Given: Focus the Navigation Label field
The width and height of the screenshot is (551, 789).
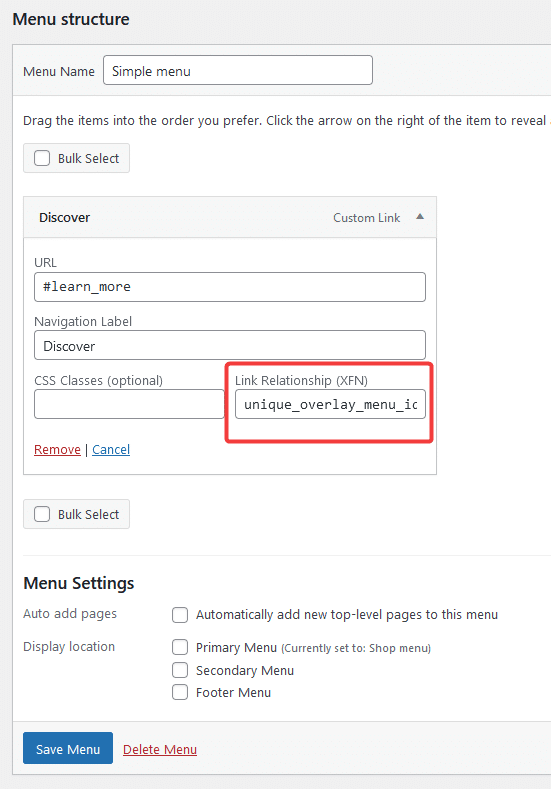Looking at the screenshot, I should 230,345.
